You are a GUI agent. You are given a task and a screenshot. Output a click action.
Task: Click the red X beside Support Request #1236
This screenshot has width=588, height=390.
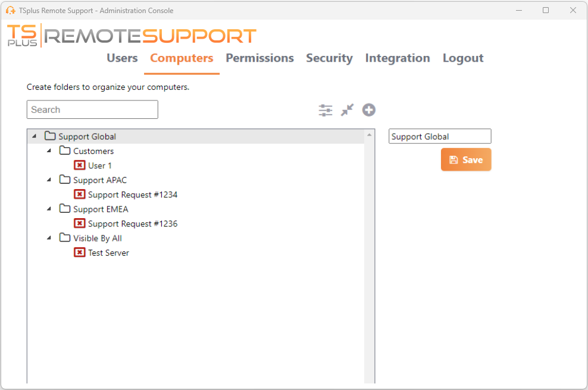coord(80,224)
